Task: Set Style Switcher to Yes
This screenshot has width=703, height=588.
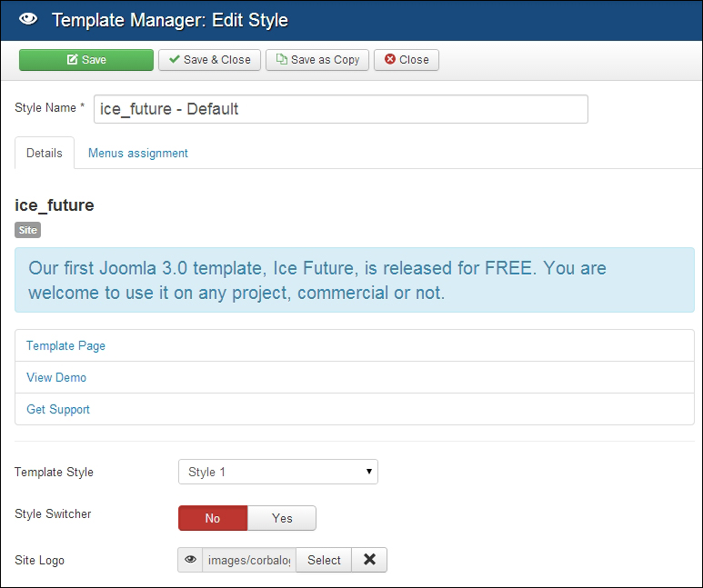Action: (x=282, y=518)
